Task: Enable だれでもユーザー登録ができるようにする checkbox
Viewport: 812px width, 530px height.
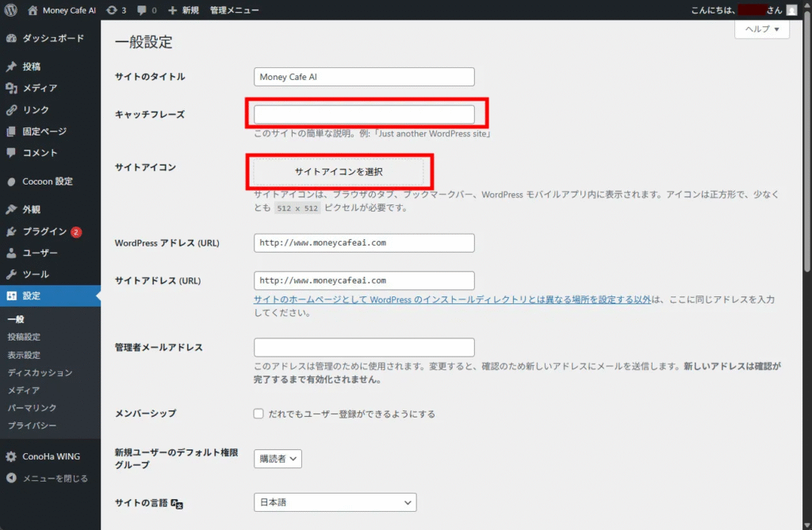Action: 259,414
